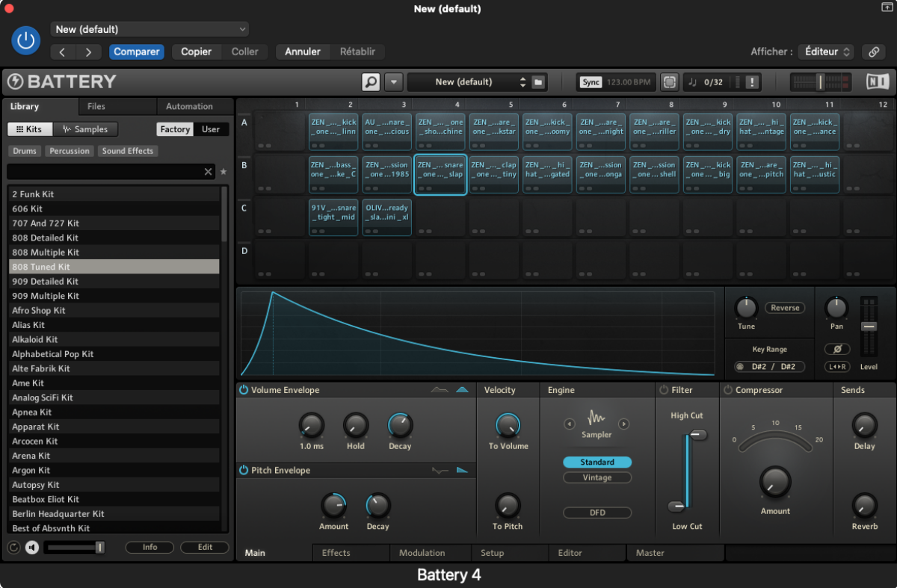Click the CPU chip icon beside tempo

click(x=670, y=82)
